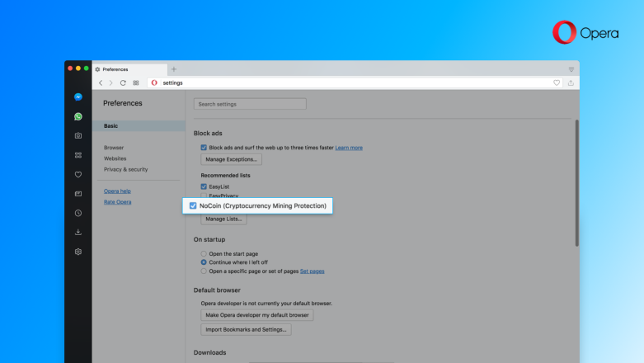Open the Rate Opera link
Viewport: 644px width, 363px height.
[x=117, y=202]
